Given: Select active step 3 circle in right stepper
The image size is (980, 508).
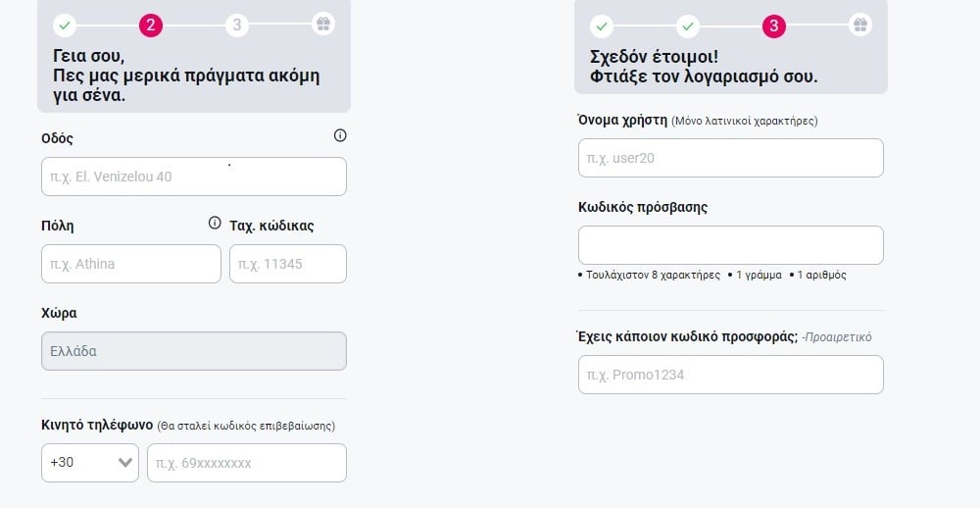Looking at the screenshot, I should (x=774, y=26).
